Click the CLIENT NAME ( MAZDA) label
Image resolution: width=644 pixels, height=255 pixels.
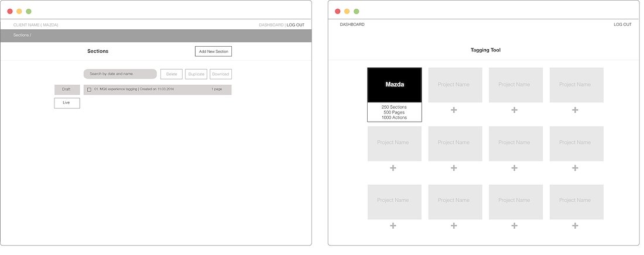[x=36, y=25]
